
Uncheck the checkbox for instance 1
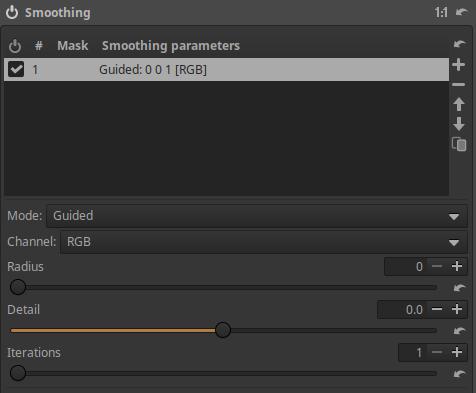pyautogui.click(x=16, y=69)
